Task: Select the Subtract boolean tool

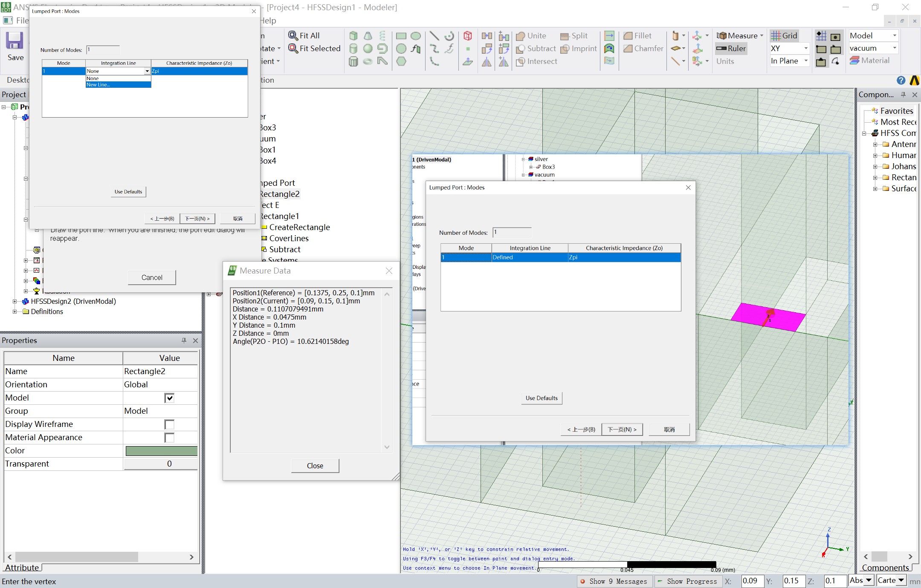Action: (x=520, y=49)
